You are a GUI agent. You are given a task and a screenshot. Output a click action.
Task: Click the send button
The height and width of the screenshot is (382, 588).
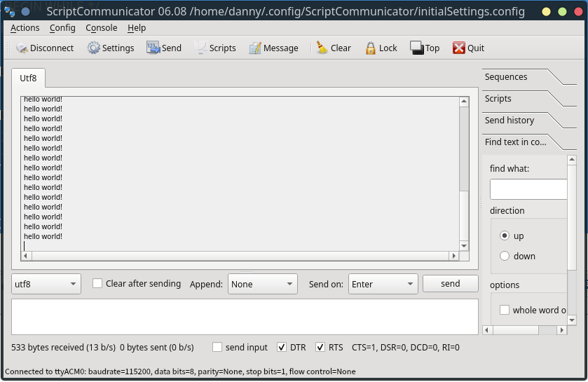451,283
